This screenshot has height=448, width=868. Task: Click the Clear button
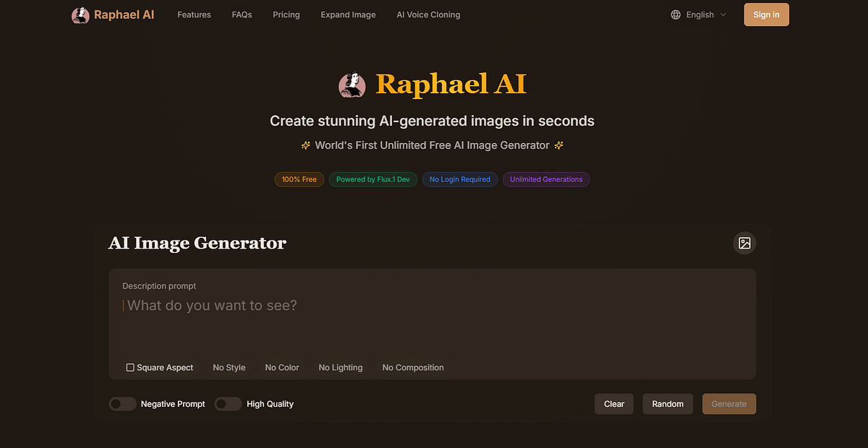[x=614, y=404]
